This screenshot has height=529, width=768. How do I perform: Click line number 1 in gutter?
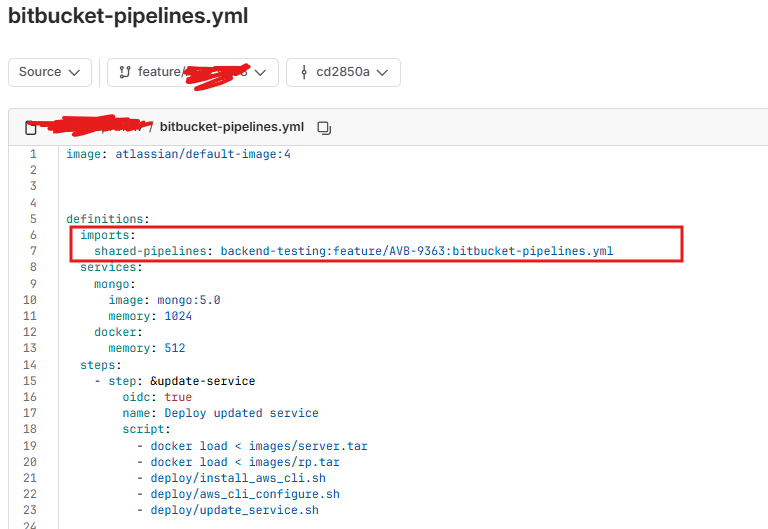(x=33, y=154)
